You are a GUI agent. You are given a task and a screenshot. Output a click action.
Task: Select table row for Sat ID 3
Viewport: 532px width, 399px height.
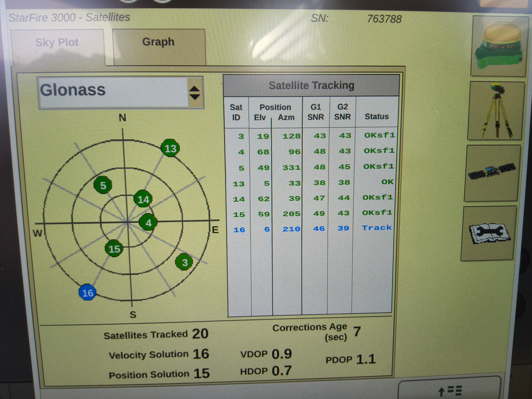[x=310, y=136]
